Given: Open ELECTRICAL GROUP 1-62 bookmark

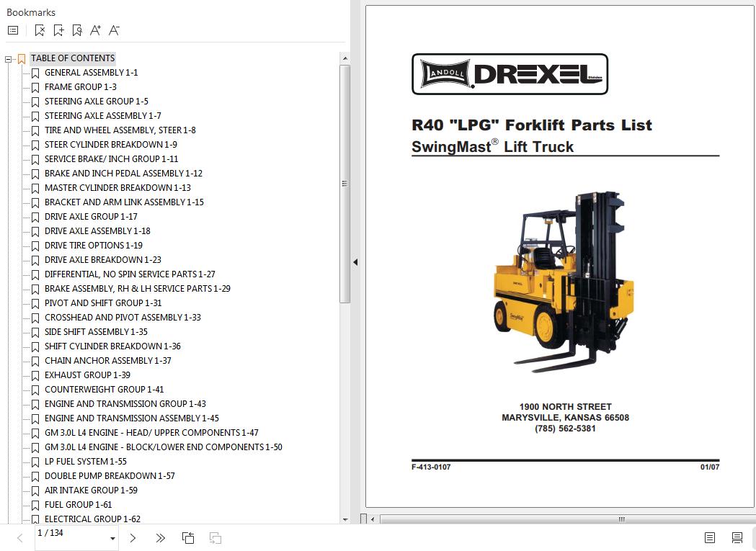Looking at the screenshot, I should pos(92,519).
